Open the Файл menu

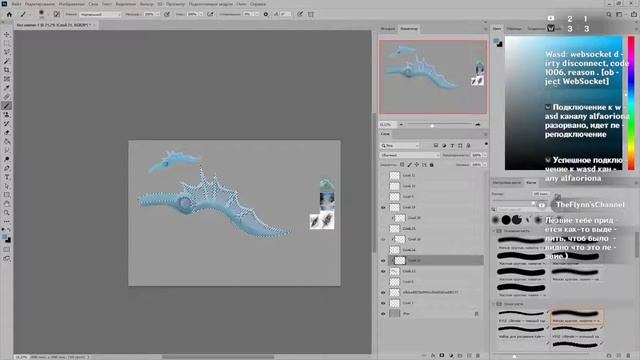click(16, 4)
